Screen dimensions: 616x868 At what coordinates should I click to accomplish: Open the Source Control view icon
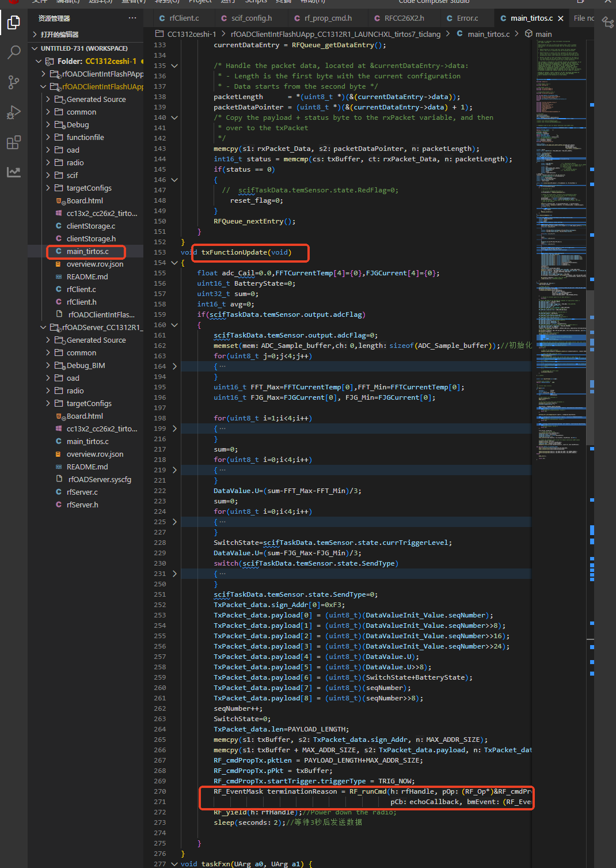coord(14,82)
